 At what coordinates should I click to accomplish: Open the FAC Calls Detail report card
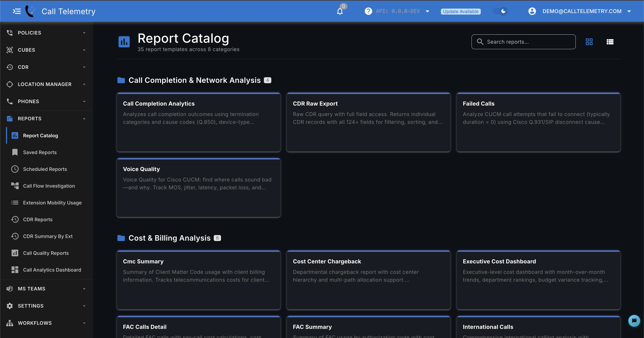click(x=198, y=327)
